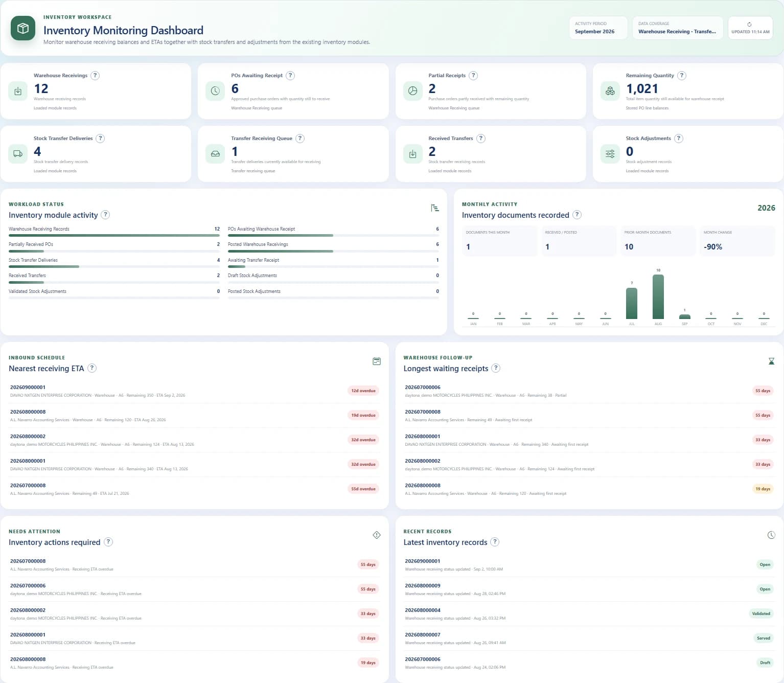Open help icon next to Warehouse Receivings
The height and width of the screenshot is (683, 784).
[x=95, y=76]
